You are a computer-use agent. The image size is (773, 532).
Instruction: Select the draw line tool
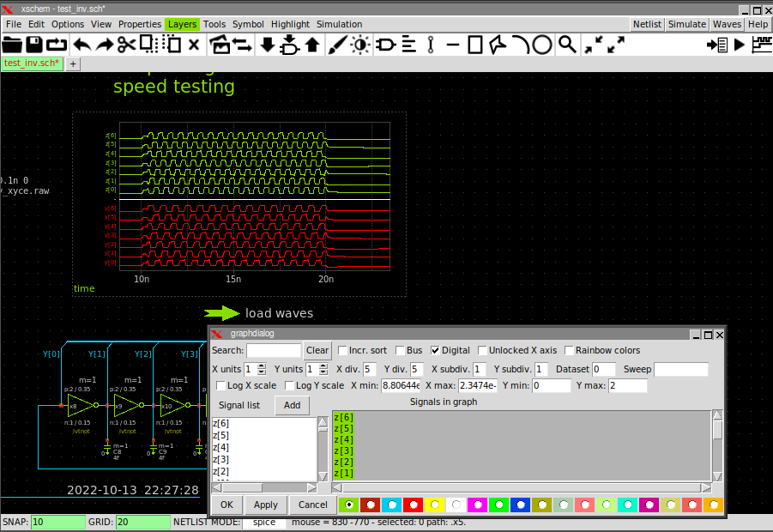click(x=452, y=45)
